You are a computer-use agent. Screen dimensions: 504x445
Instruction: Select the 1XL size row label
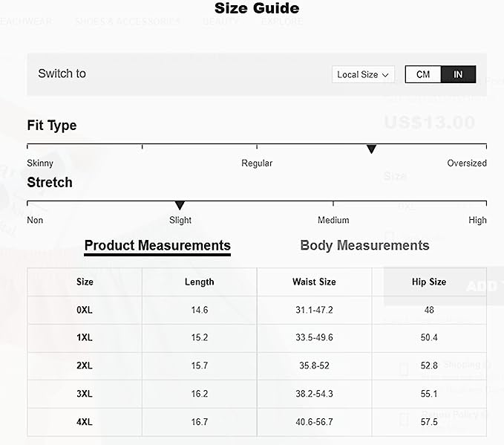[85, 337]
